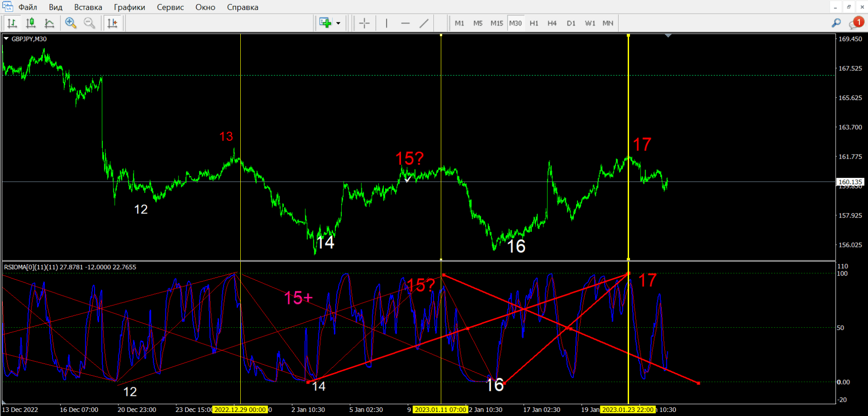
Task: Click the 5 Jan 02:30 time axis label
Action: (366, 410)
